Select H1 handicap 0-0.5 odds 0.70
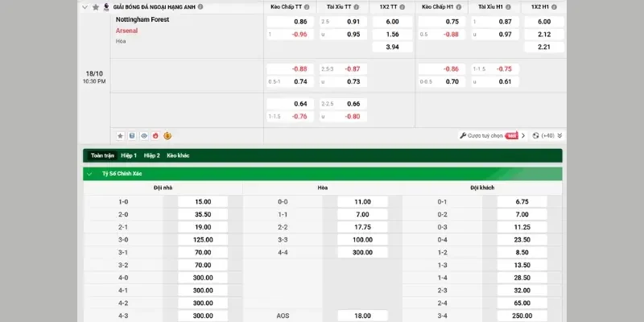644x322 pixels. coord(442,82)
